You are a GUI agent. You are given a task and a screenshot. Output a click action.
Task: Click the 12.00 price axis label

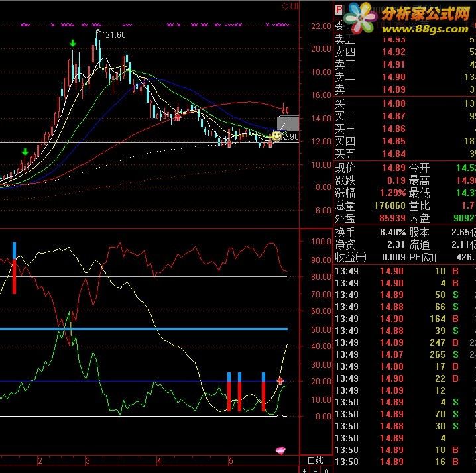coord(321,141)
